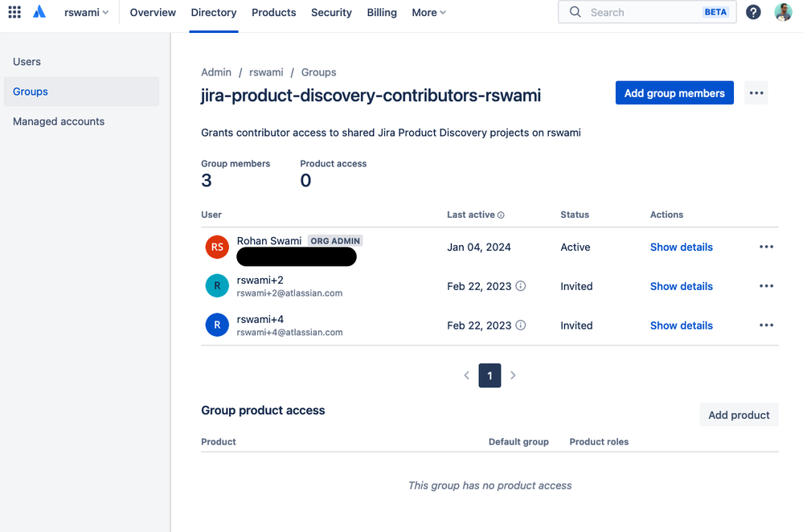Go to the next page arrow
This screenshot has width=803, height=532.
pyautogui.click(x=513, y=375)
